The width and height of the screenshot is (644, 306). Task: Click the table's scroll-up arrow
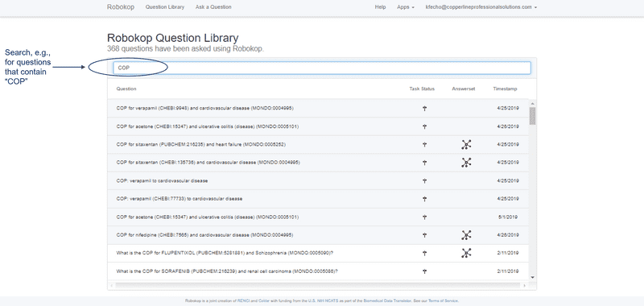pos(532,104)
